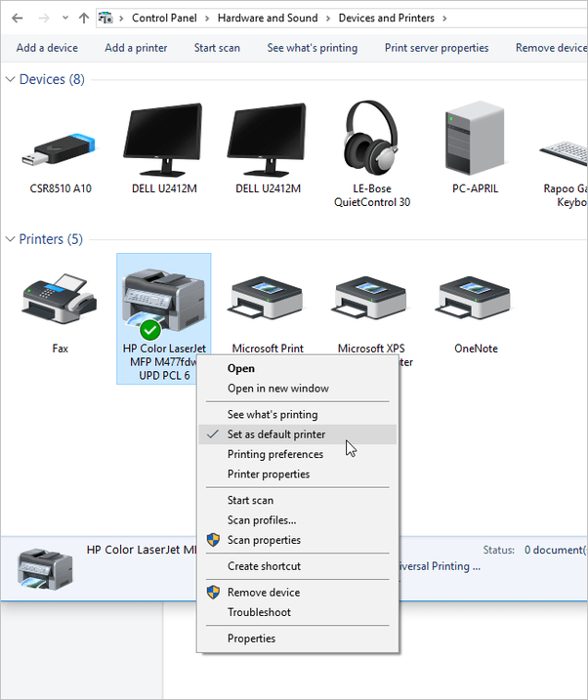Expand chevron after Devices and Printers breadcrumb

[x=444, y=19]
